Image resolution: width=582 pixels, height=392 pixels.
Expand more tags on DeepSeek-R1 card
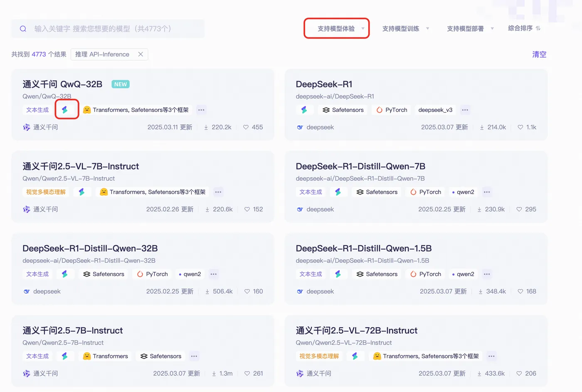(465, 110)
